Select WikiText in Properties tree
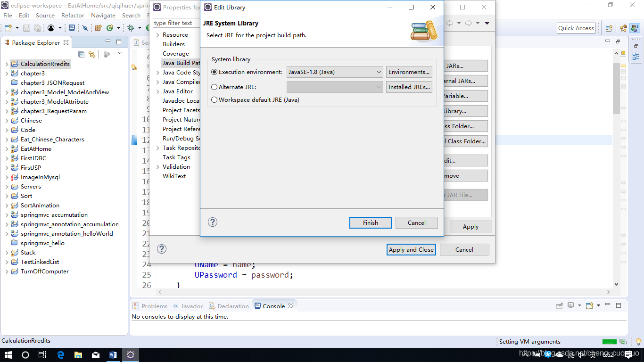The height and width of the screenshot is (362, 644). click(x=174, y=176)
